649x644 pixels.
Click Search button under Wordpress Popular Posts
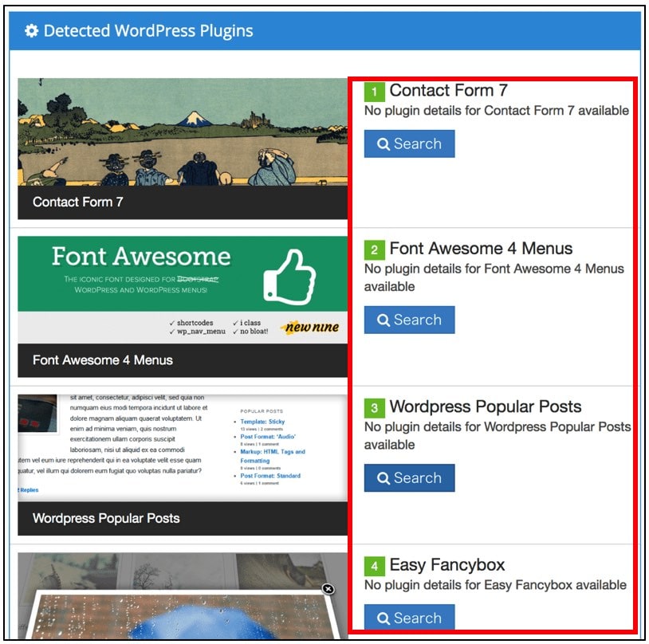pyautogui.click(x=409, y=478)
